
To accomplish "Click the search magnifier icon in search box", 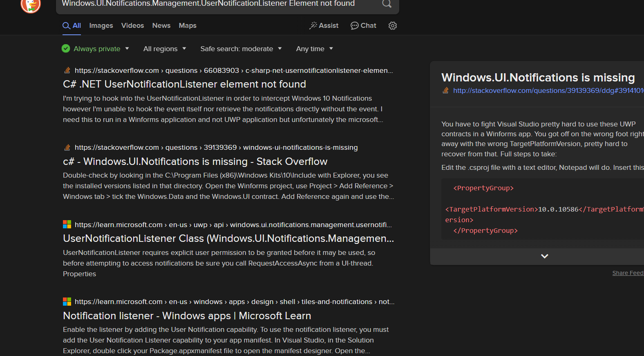I will tap(387, 4).
